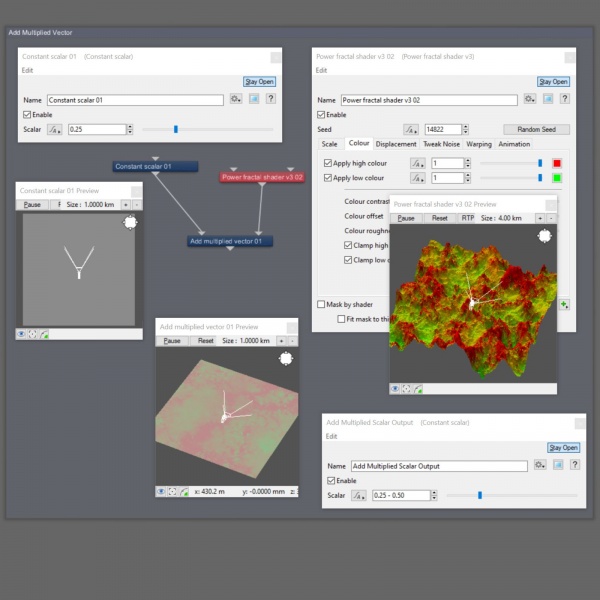This screenshot has height=600, width=600.
Task: Click the Random Seed button
Action: click(536, 130)
